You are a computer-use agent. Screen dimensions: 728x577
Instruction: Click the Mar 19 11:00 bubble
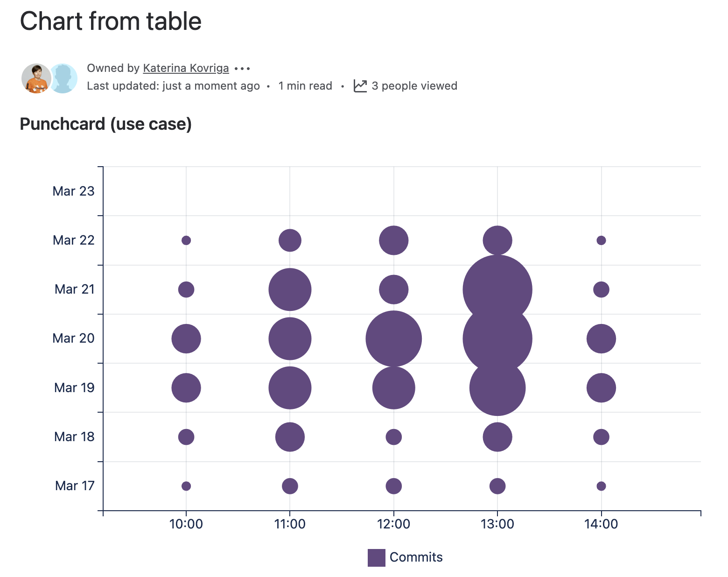click(x=290, y=388)
